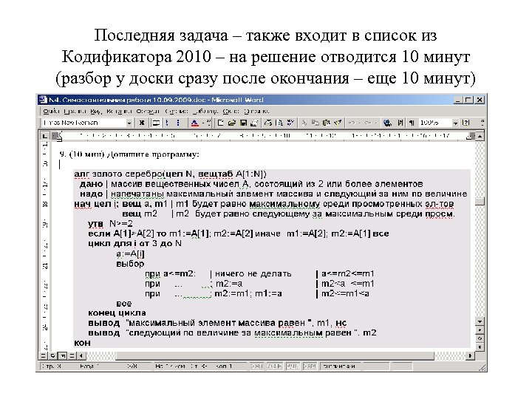532x399 pixels.
Task: Click the vertical scrollbar up arrow
Action: (480, 137)
